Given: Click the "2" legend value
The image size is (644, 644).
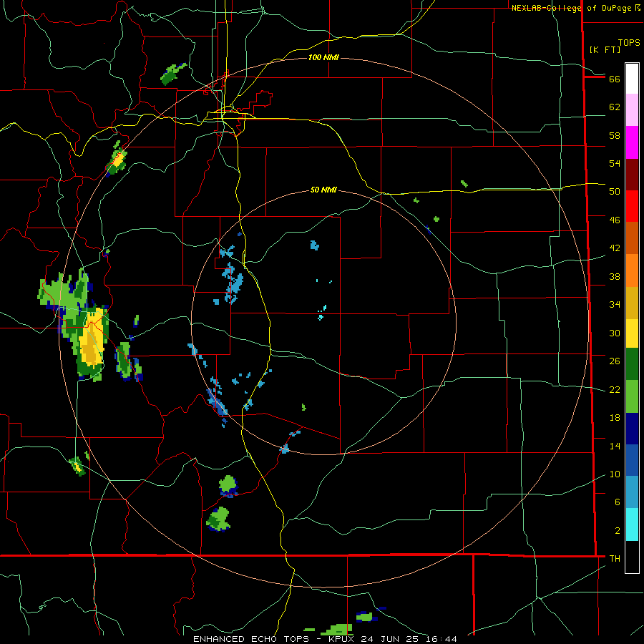Looking at the screenshot, I should click(x=618, y=531).
